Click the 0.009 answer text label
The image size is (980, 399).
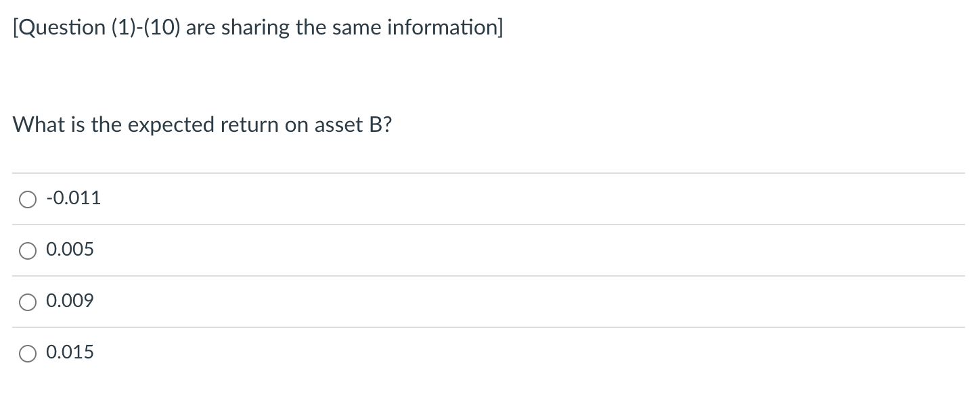tap(70, 300)
